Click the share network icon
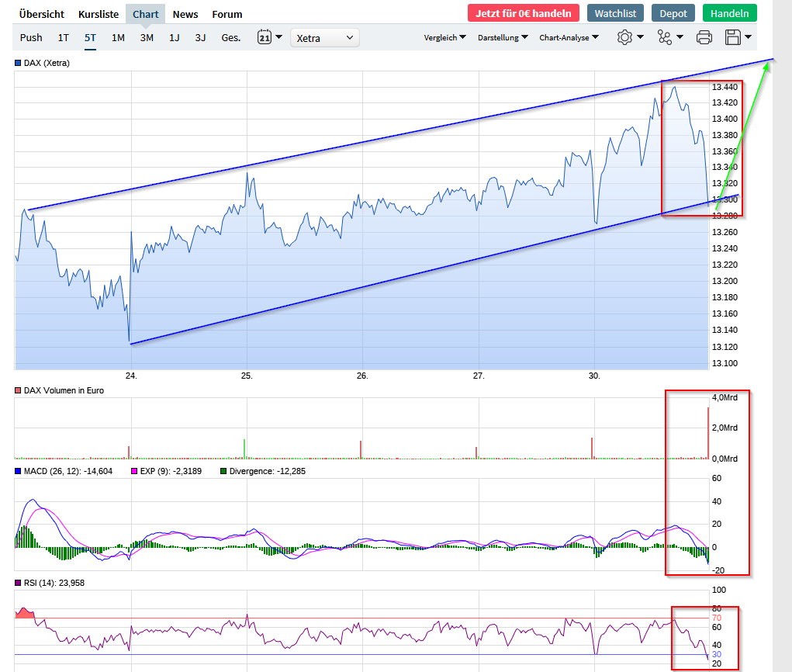Screen dimensions: 792x672 664,37
